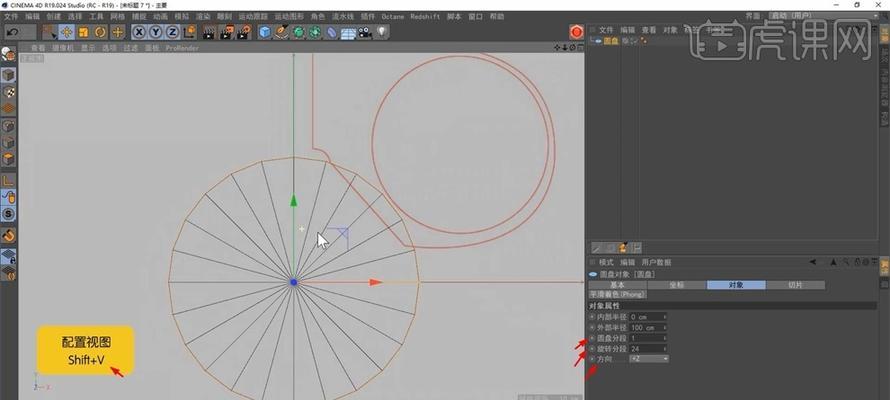Click the 旋转分段 24 field
This screenshot has width=890, height=400.
[646, 348]
